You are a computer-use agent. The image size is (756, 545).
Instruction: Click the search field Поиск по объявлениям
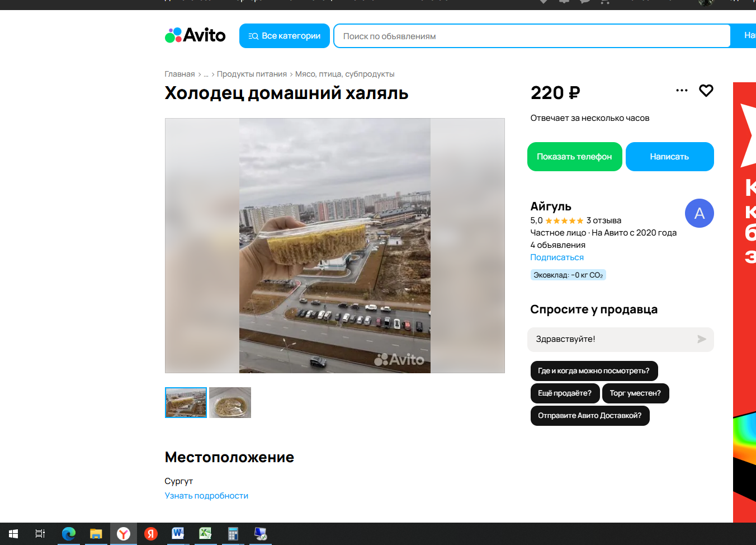point(531,36)
